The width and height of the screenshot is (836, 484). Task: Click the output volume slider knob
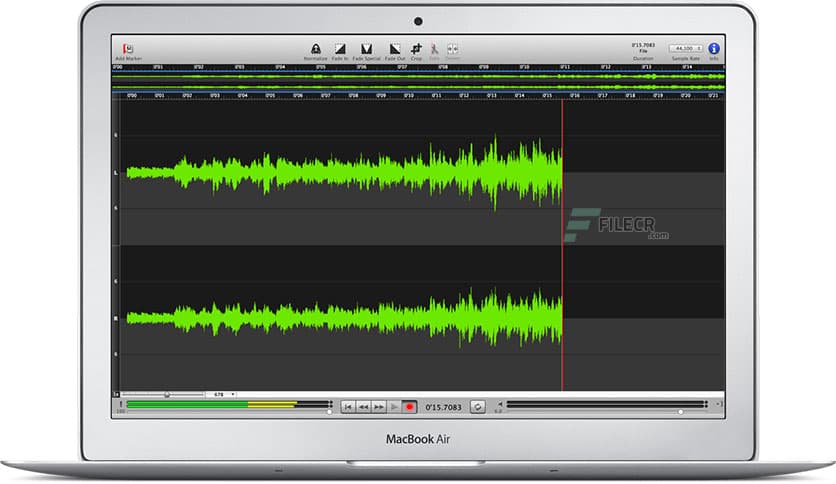(680, 412)
